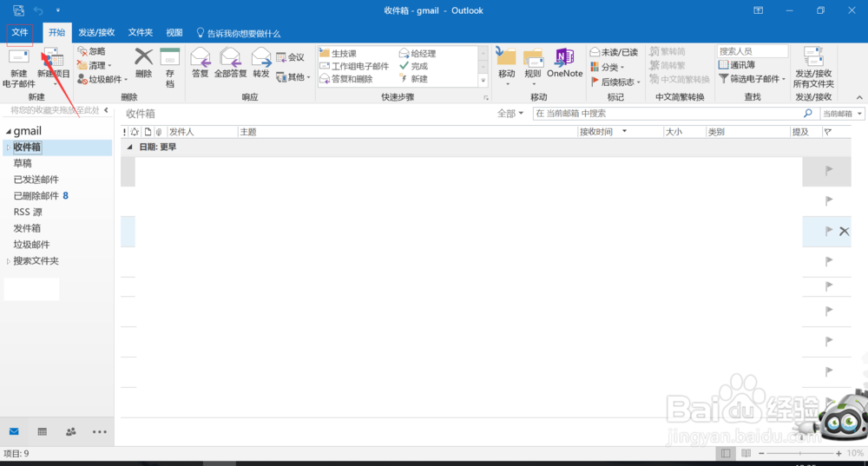Screen dimensions: 868x466
Task: Expand the quick steps gallery
Action: (483, 80)
